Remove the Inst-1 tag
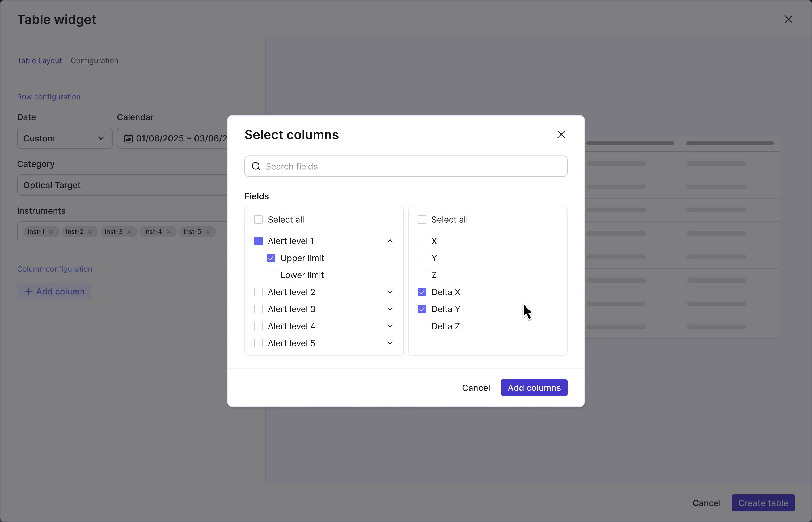The height and width of the screenshot is (522, 812). (x=51, y=232)
